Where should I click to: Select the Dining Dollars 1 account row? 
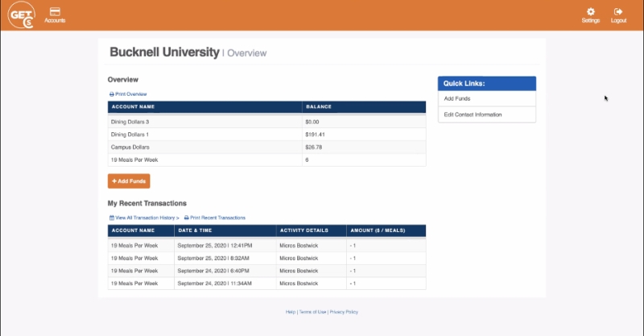point(266,135)
